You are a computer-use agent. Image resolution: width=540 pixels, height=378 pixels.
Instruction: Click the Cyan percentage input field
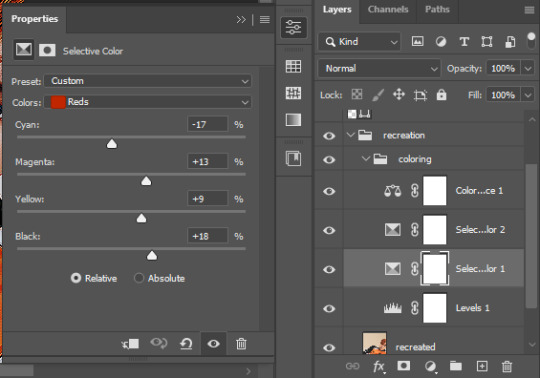(208, 124)
